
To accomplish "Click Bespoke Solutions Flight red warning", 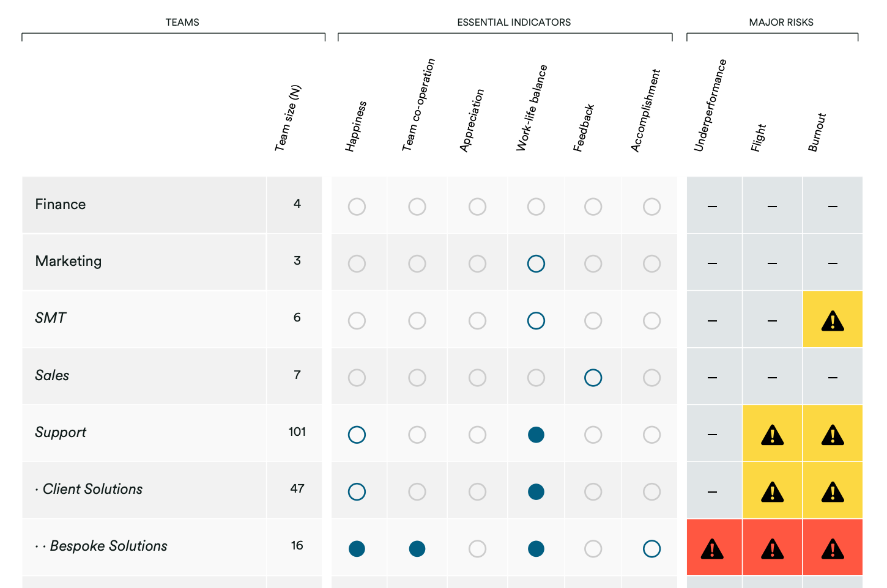I will click(x=773, y=549).
